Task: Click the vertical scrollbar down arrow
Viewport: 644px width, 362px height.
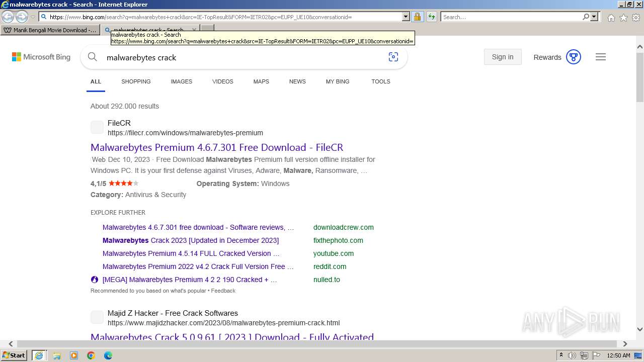Action: (640, 330)
